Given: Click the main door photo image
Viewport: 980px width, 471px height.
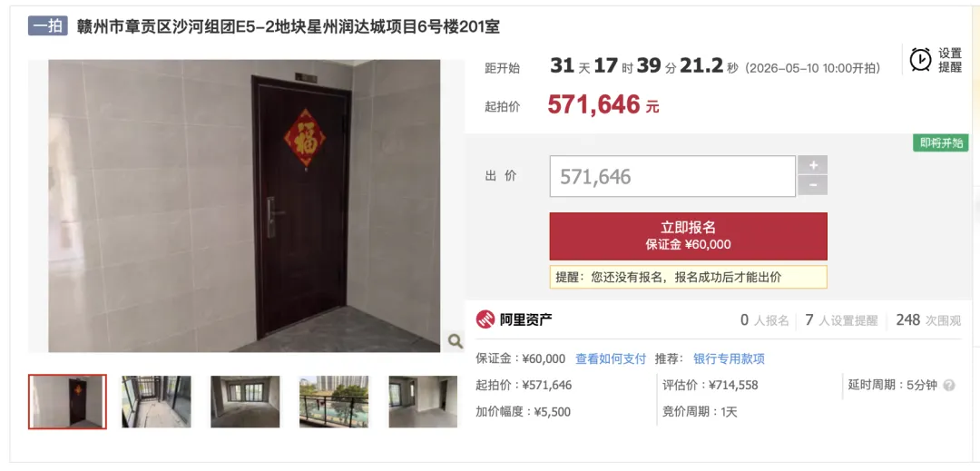Looking at the screenshot, I should click(244, 206).
